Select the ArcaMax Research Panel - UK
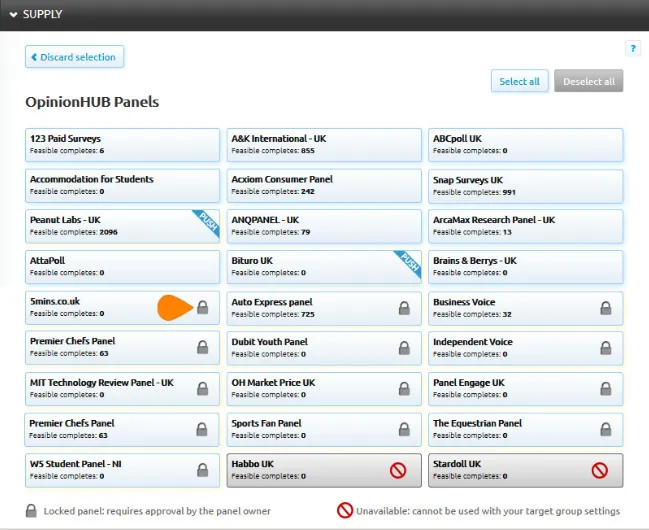The height and width of the screenshot is (530, 649). tap(526, 226)
